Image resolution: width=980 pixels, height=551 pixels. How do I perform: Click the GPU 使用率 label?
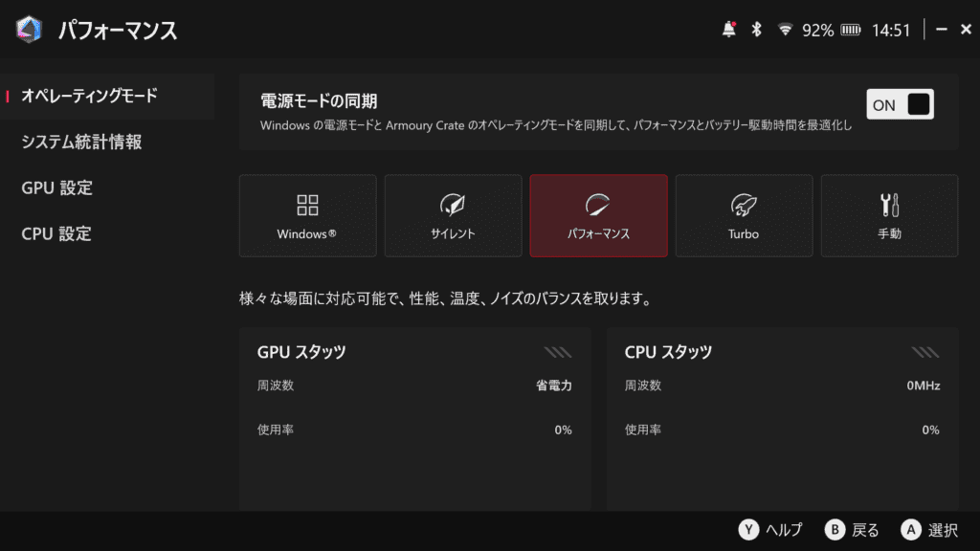pyautogui.click(x=276, y=430)
